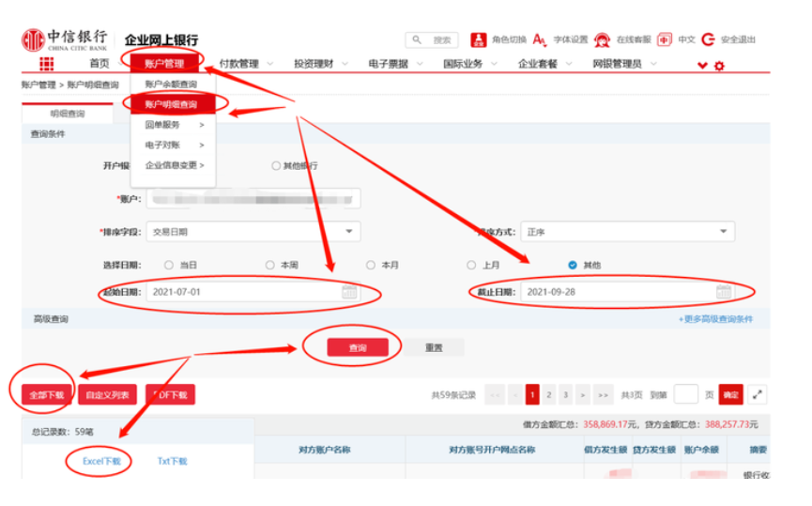Expand the 回单服务 submenu
The height and width of the screenshot is (506, 812).
pos(174,125)
